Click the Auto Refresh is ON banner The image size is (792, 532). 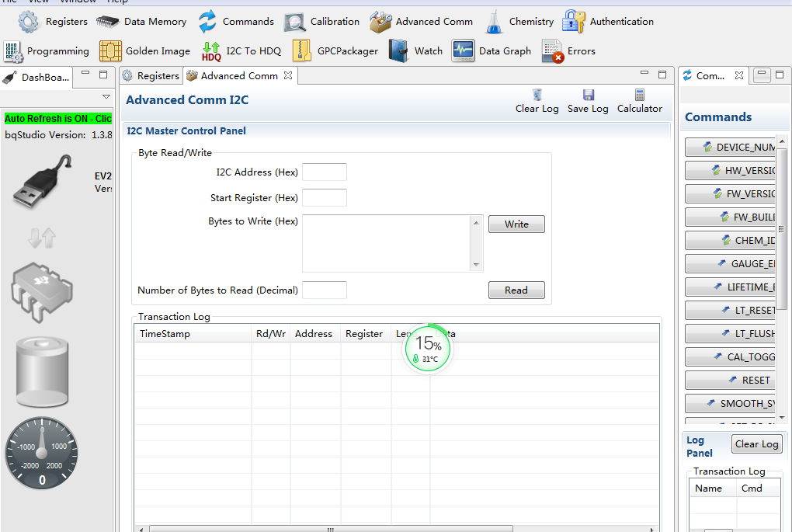[x=57, y=119]
